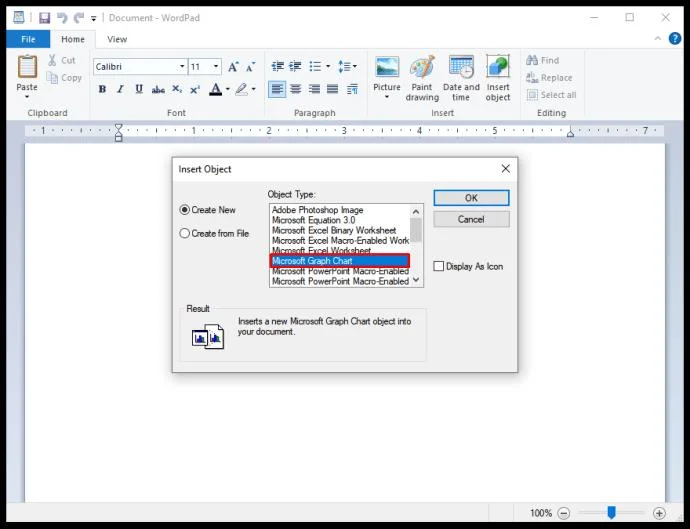This screenshot has width=690, height=529.
Task: Open paragraph settings icon
Action: [352, 89]
